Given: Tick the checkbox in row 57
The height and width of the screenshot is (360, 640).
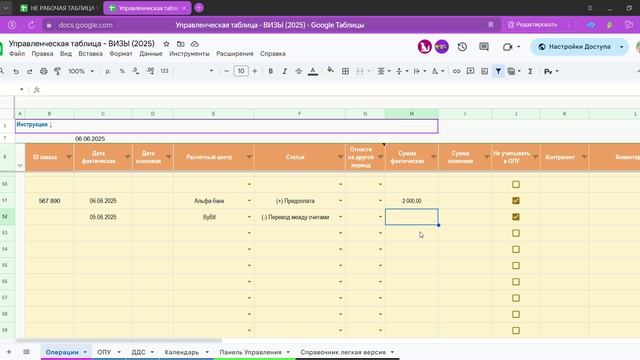Looking at the screenshot, I should pyautogui.click(x=516, y=298).
